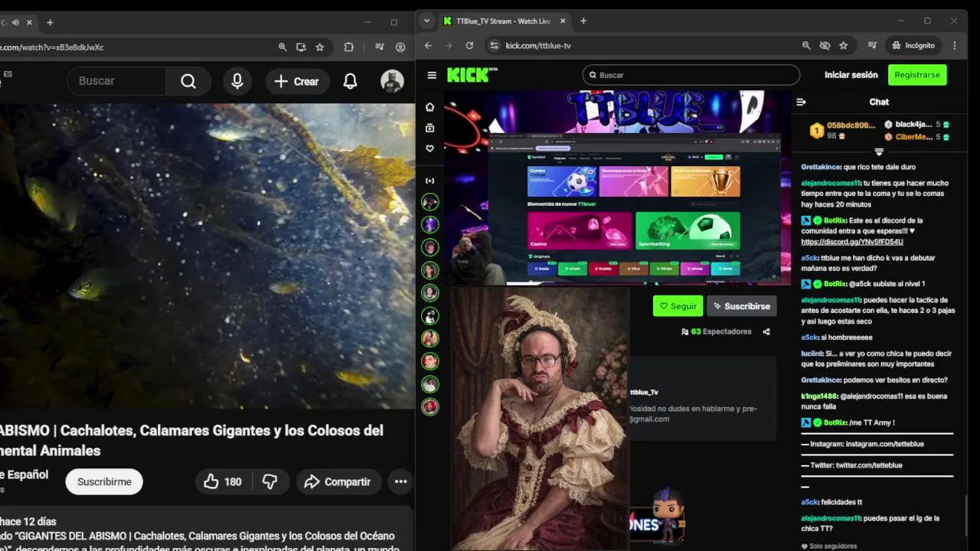Click the YouTube video player
Screen dimensions: 980x551
click(x=207, y=256)
